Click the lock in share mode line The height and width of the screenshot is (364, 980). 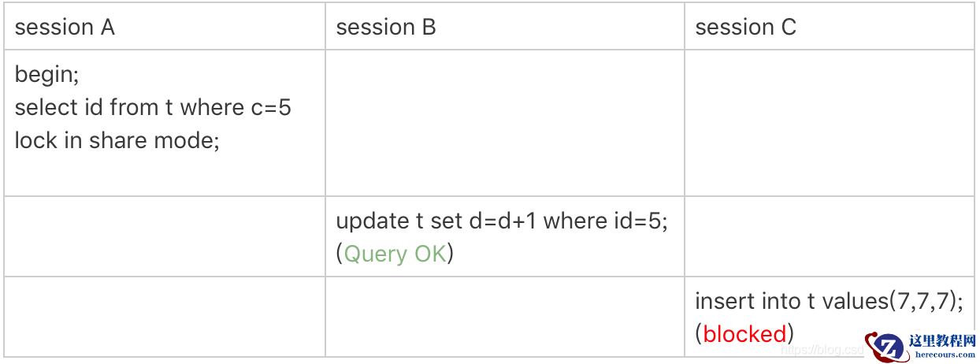click(117, 140)
